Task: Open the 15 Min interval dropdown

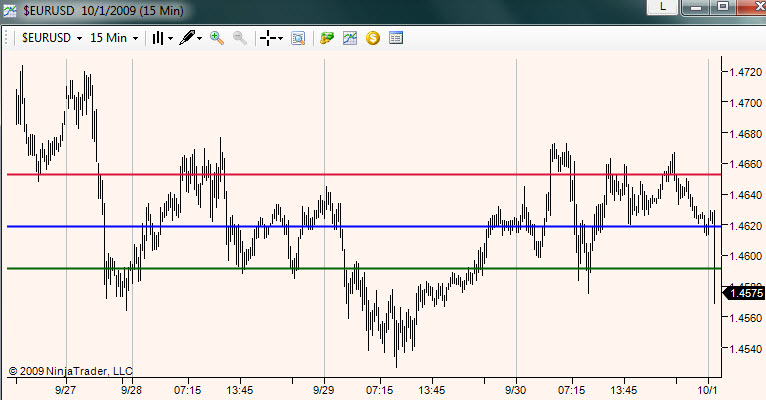Action: (114, 38)
